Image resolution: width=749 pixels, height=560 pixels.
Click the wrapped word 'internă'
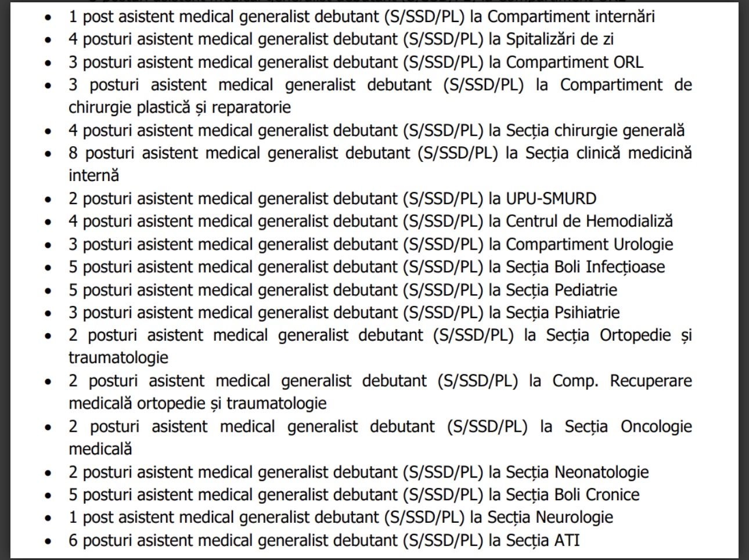click(x=93, y=175)
